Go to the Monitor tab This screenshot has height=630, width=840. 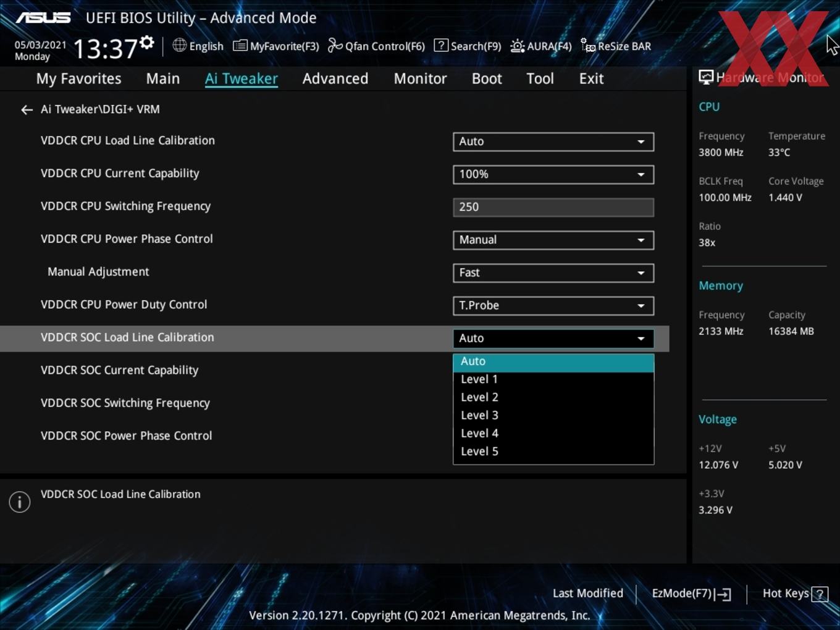[420, 78]
